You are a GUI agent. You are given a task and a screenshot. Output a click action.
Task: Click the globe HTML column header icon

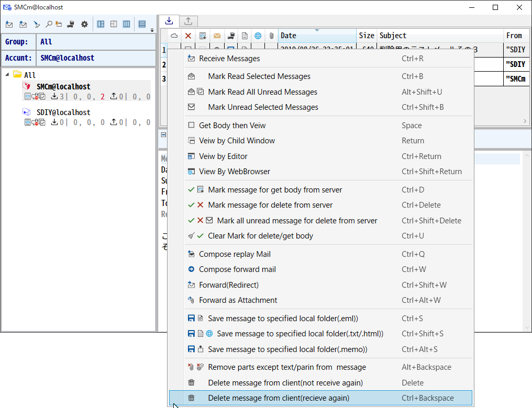coord(258,36)
